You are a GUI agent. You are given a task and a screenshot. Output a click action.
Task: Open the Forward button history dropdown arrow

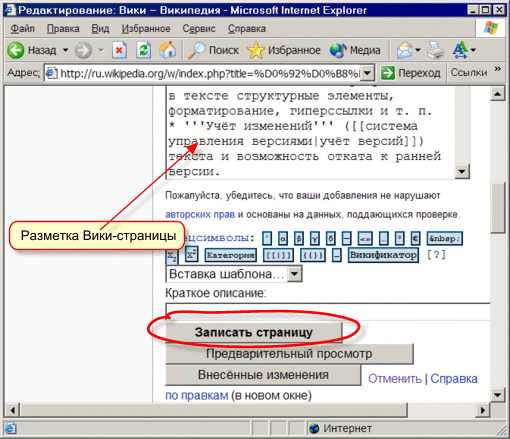click(x=101, y=50)
